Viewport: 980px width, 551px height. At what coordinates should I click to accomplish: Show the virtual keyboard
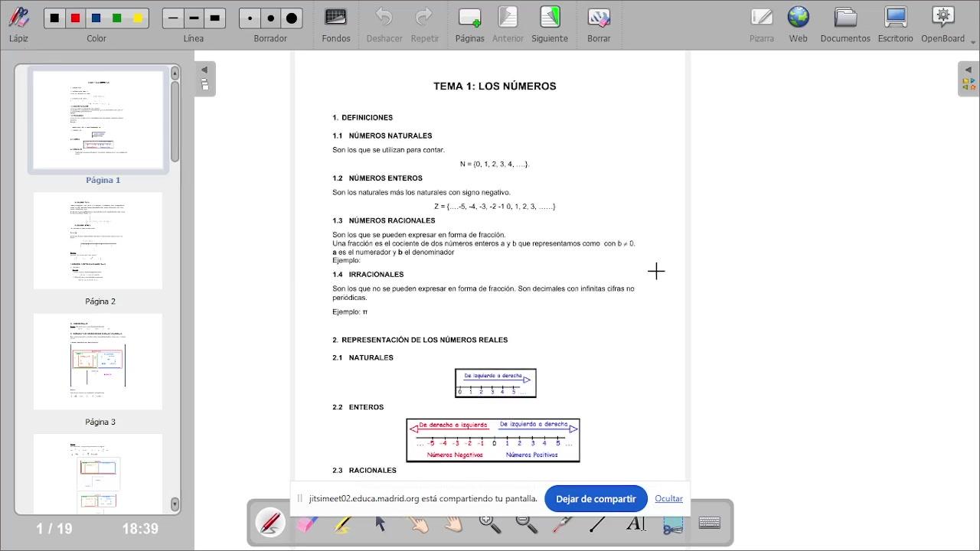click(x=710, y=523)
